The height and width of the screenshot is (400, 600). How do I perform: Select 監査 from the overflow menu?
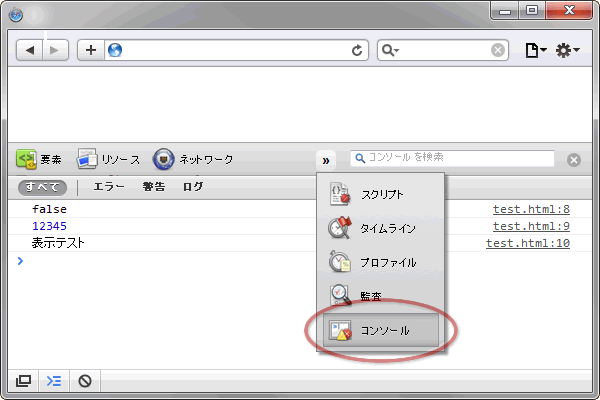tap(380, 296)
